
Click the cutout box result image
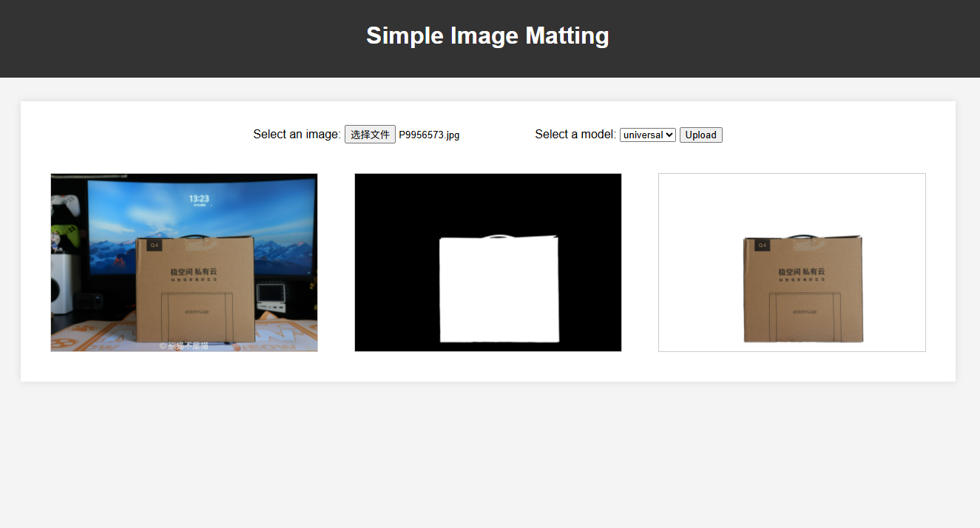click(792, 263)
